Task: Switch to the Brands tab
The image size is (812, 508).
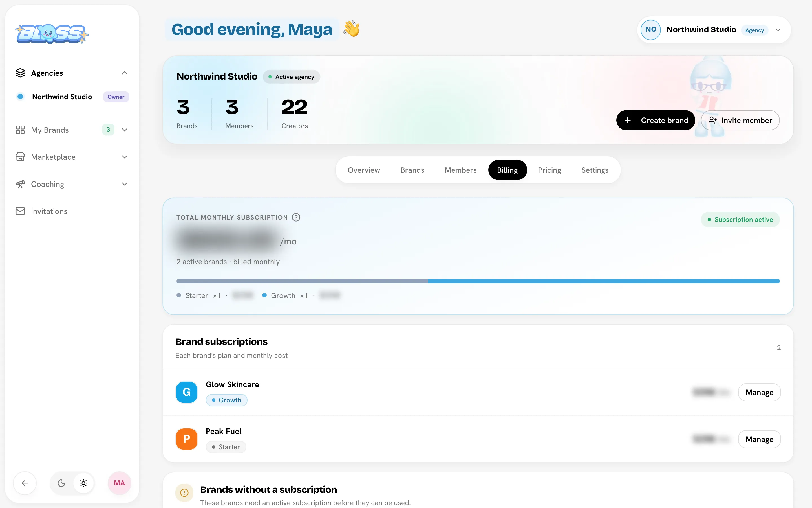Action: tap(412, 170)
